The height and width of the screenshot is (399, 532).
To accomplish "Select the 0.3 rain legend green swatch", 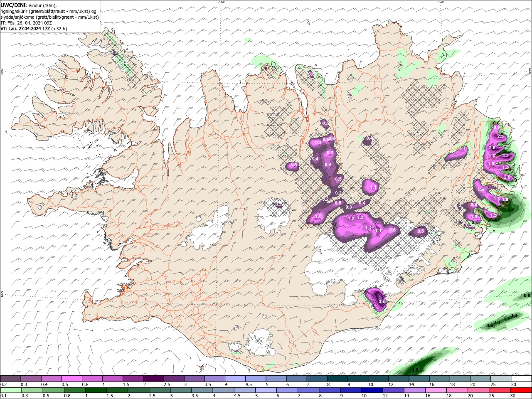I will tap(32, 390).
